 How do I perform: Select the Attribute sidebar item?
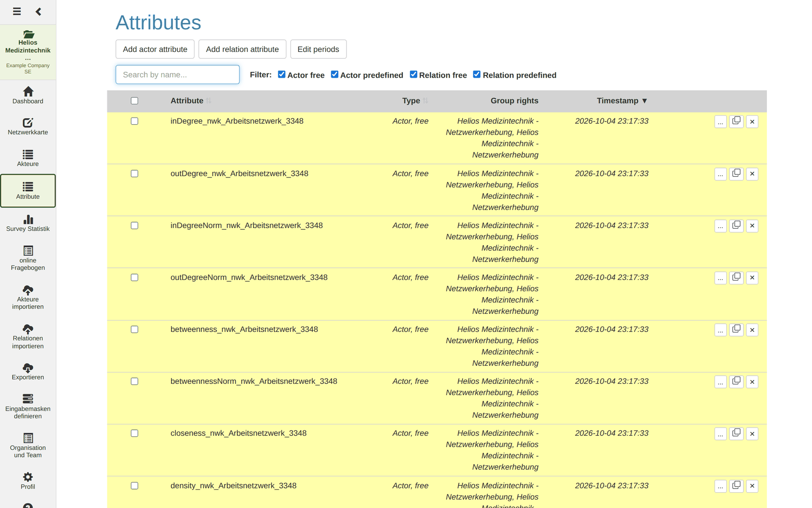[28, 191]
